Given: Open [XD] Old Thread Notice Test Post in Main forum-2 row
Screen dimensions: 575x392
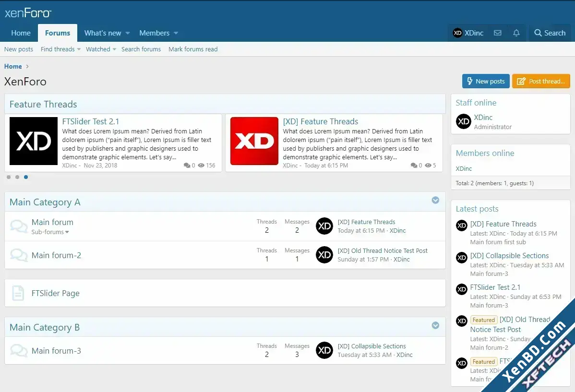Looking at the screenshot, I should pos(383,251).
